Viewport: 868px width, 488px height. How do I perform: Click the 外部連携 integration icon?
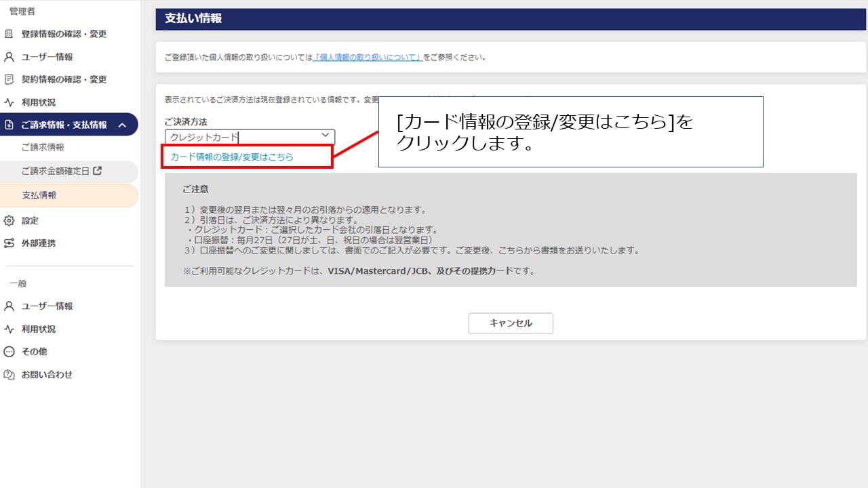(11, 243)
